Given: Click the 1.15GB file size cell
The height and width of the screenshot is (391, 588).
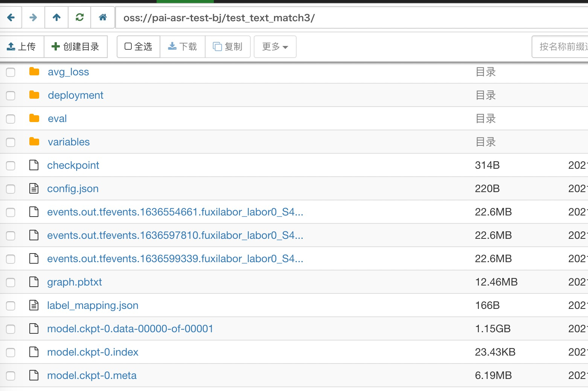Looking at the screenshot, I should click(x=493, y=329).
